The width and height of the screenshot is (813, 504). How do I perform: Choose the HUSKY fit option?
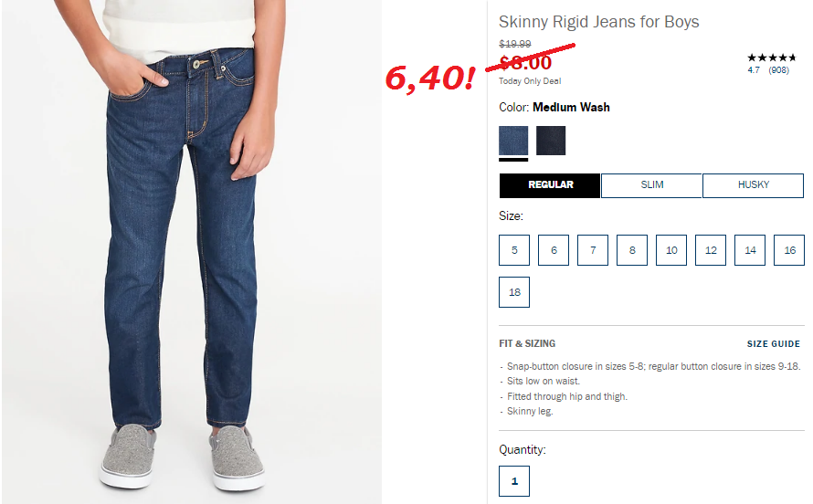pos(753,185)
